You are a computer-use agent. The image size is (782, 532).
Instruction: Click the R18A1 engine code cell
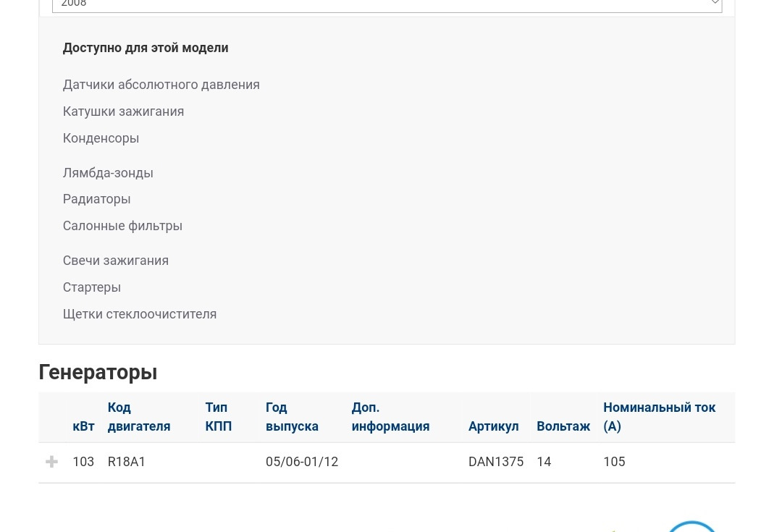(126, 462)
